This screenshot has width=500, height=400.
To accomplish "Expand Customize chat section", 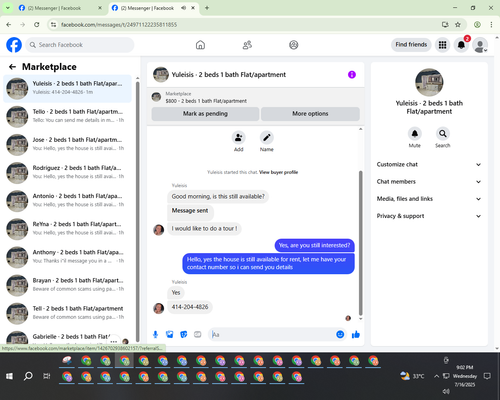I will click(x=429, y=164).
